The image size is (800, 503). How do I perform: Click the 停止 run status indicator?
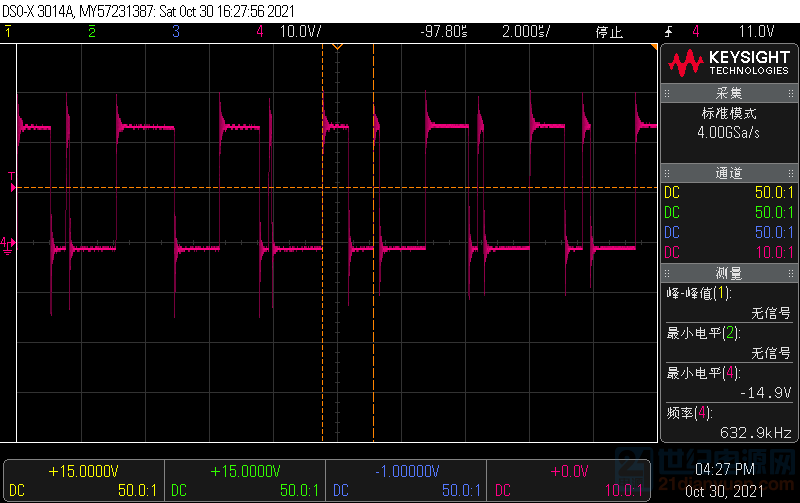tap(609, 32)
